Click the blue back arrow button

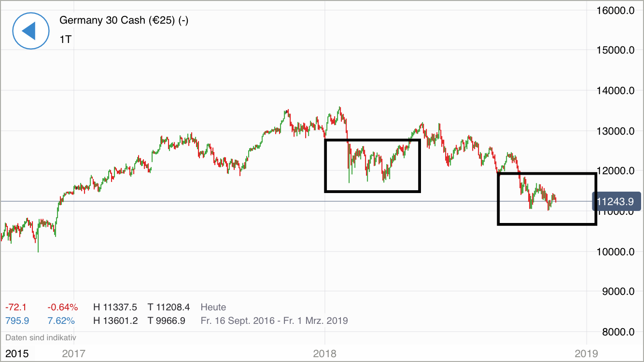[x=31, y=31]
